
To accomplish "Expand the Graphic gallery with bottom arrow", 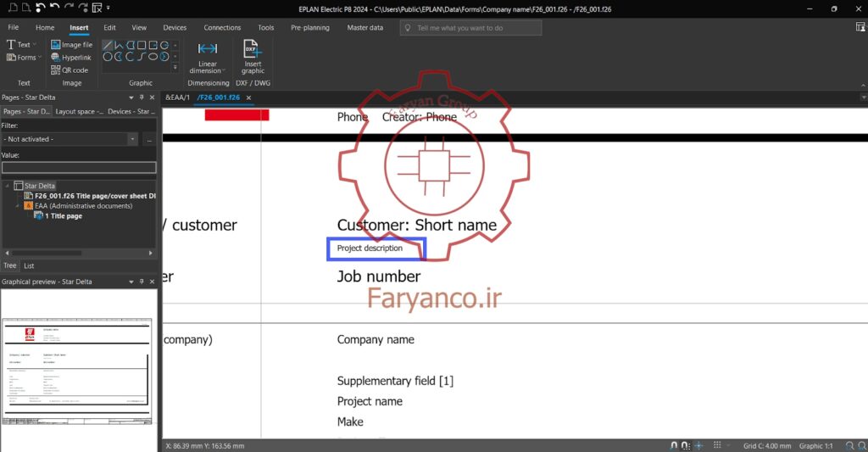I will [x=175, y=68].
